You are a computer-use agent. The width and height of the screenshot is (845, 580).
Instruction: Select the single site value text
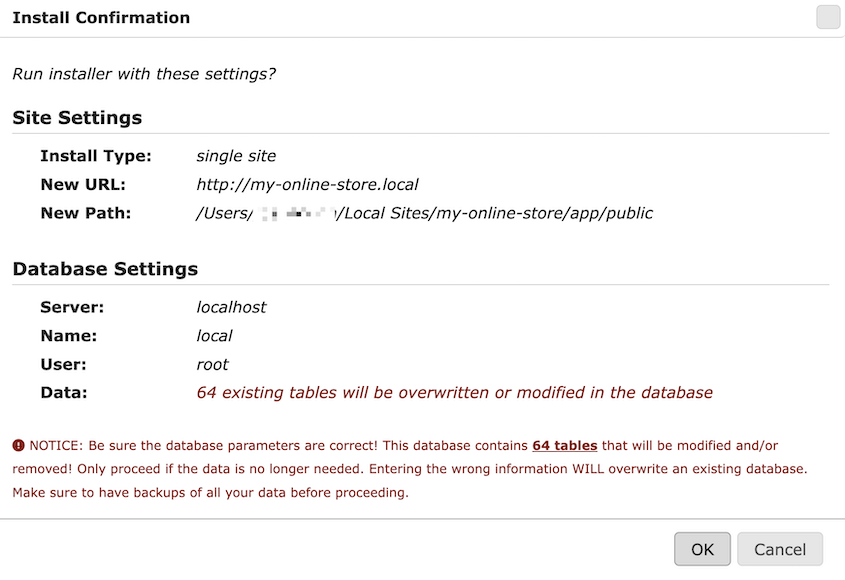[x=236, y=155]
